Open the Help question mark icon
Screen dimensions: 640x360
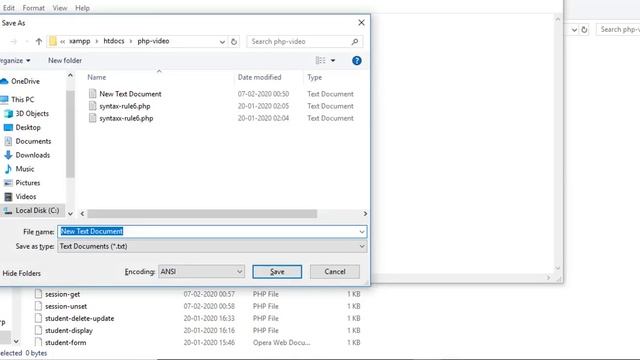357,61
